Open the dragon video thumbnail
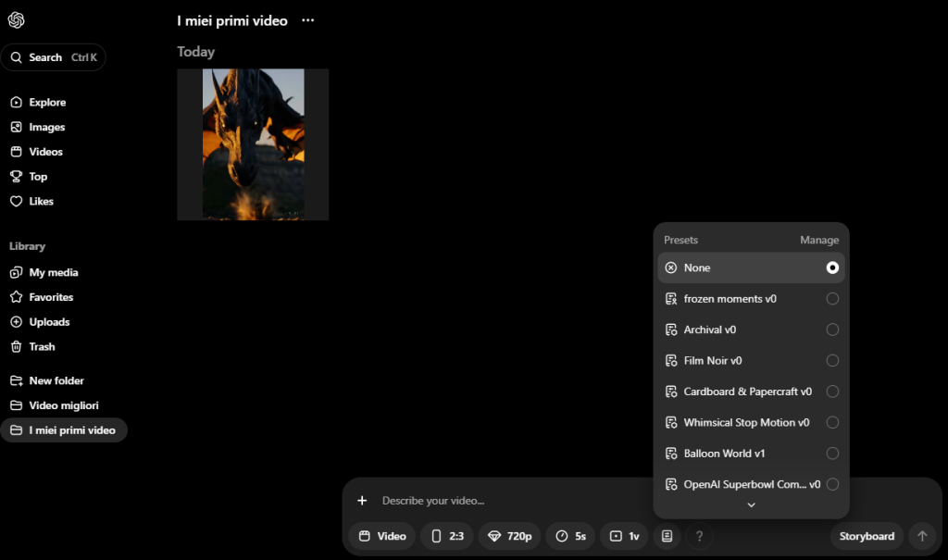948x560 pixels. coord(253,144)
